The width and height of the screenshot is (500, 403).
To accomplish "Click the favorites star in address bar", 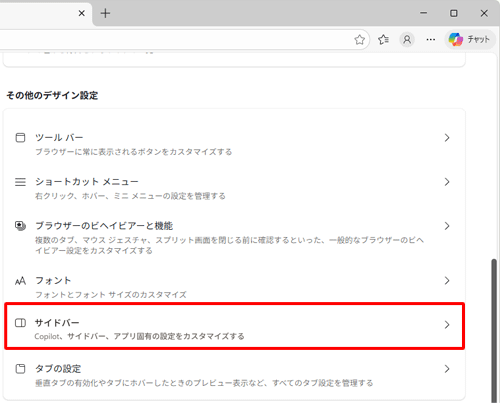I will (x=359, y=40).
